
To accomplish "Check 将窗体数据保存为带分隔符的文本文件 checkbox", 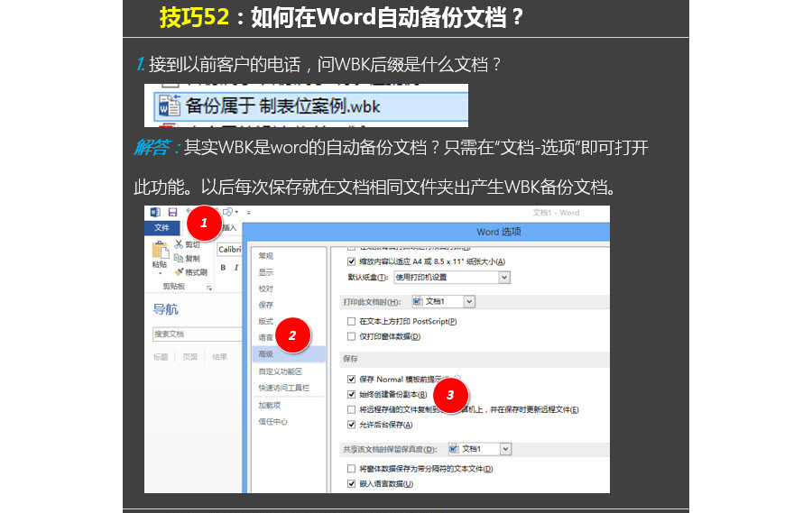I will coord(352,469).
